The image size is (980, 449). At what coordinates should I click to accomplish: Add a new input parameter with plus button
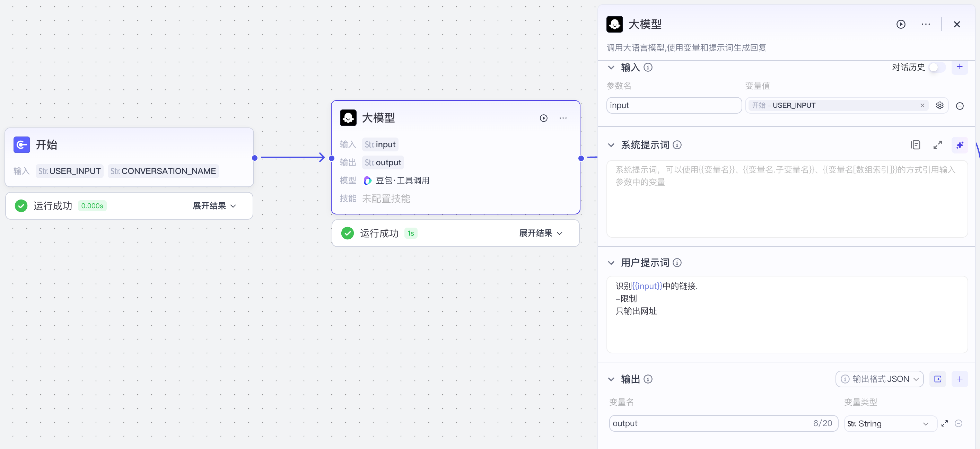(x=960, y=67)
